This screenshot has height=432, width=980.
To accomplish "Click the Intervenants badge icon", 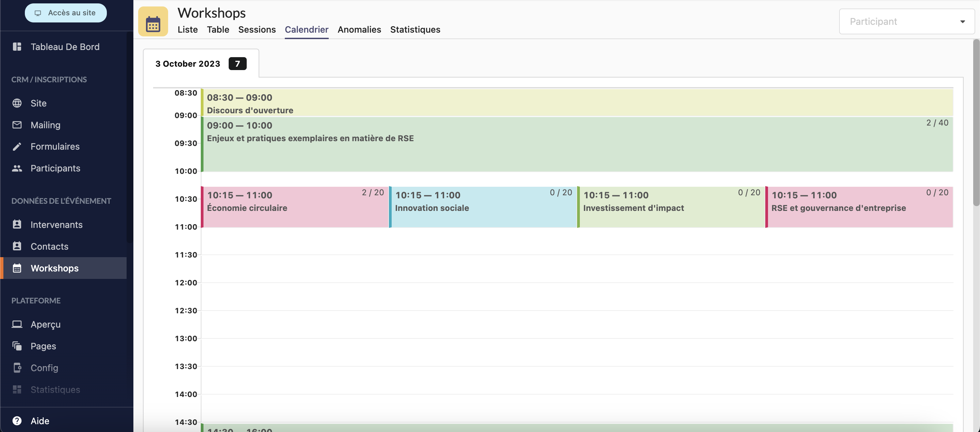I will pos(17,225).
